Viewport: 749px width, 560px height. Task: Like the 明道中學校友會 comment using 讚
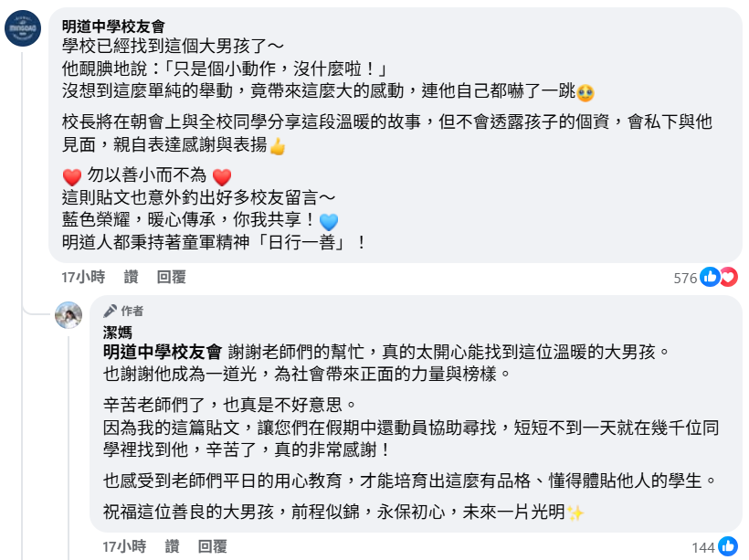[x=132, y=277]
